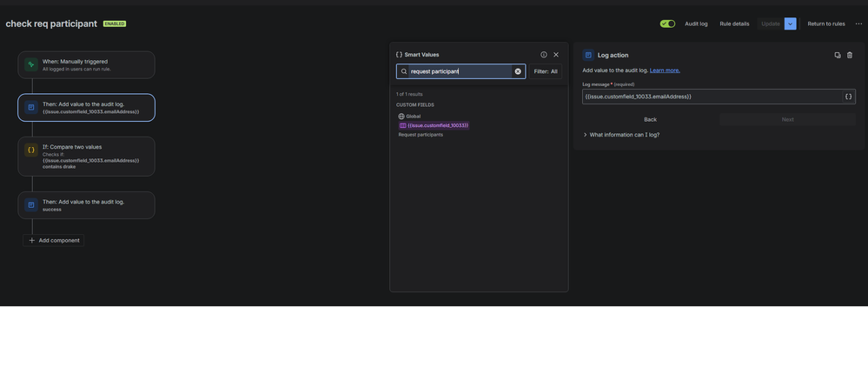The image size is (868, 388).
Task: Click the check req participant rule title
Action: [x=51, y=23]
